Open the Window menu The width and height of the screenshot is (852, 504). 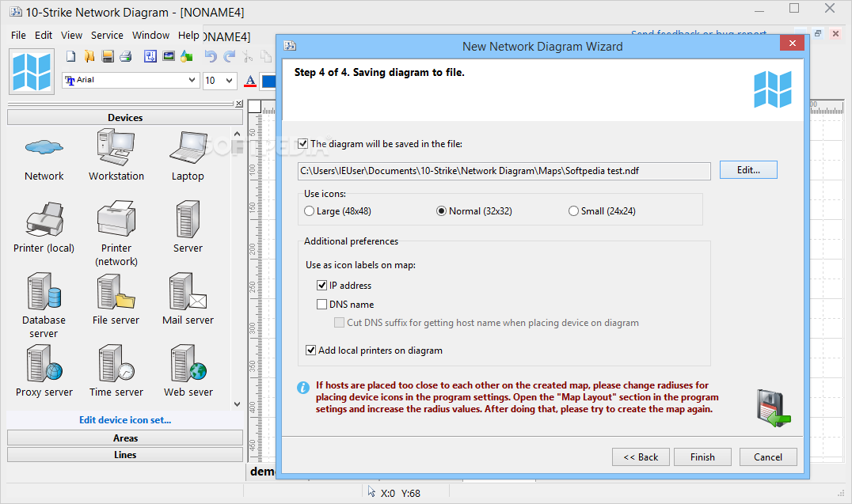tap(151, 36)
